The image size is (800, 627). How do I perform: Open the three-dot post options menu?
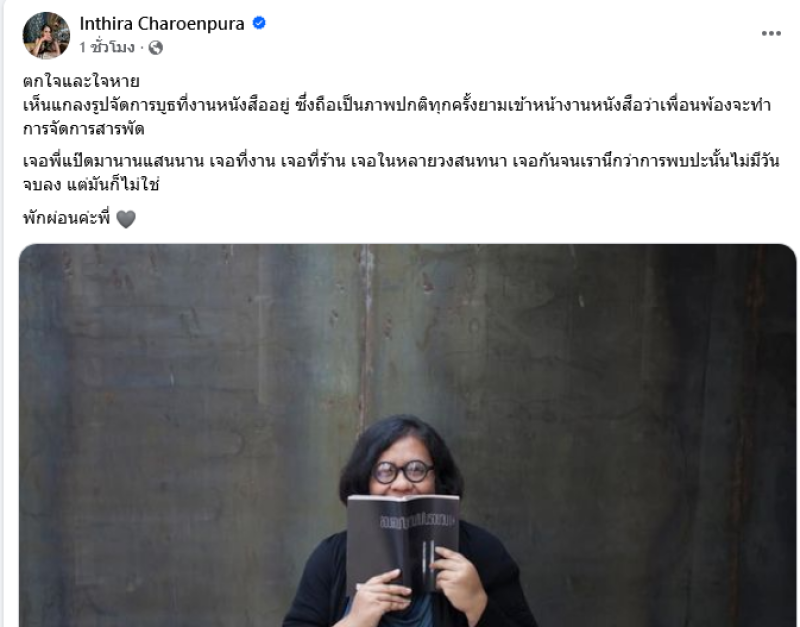[x=771, y=33]
